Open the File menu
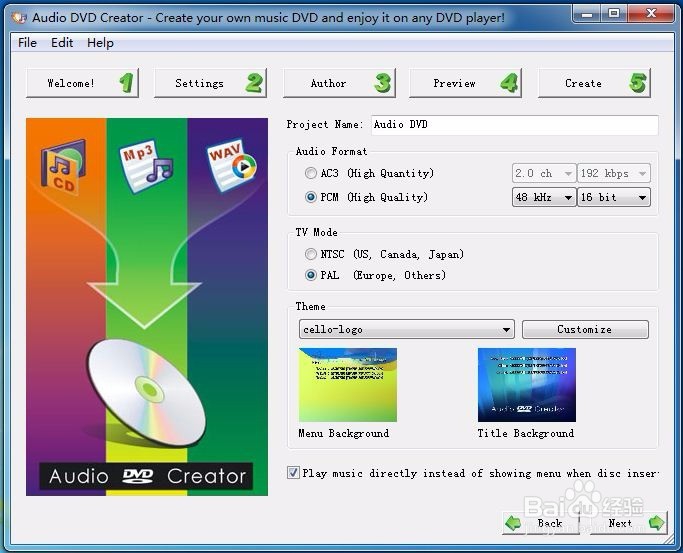The width and height of the screenshot is (683, 553). pyautogui.click(x=27, y=43)
